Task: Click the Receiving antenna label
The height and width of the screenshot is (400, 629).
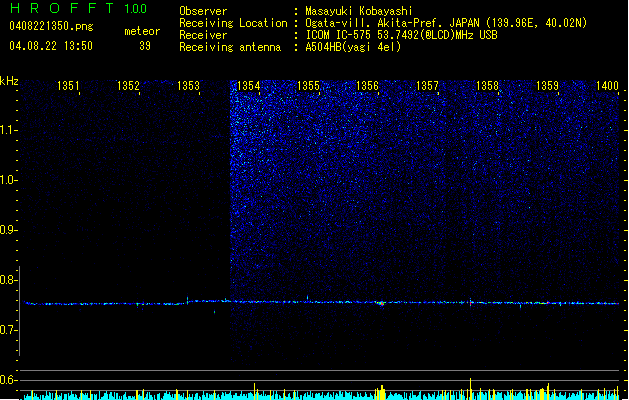Action: point(230,47)
